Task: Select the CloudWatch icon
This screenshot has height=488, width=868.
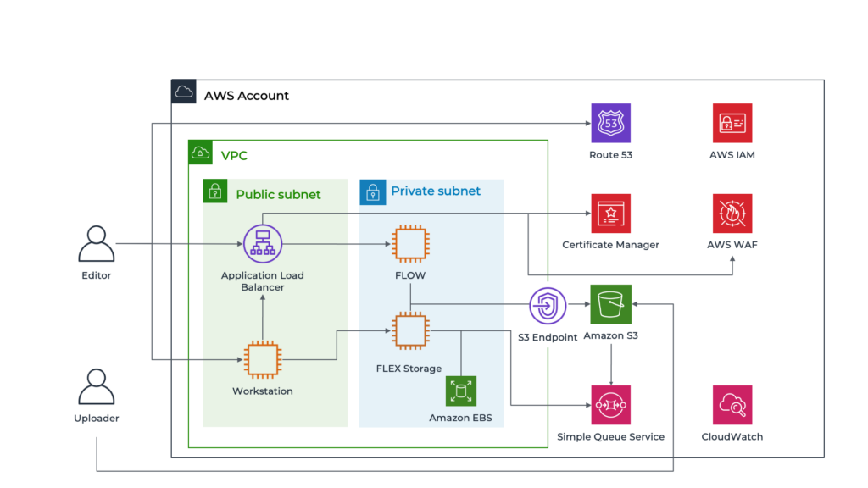Action: (x=732, y=405)
